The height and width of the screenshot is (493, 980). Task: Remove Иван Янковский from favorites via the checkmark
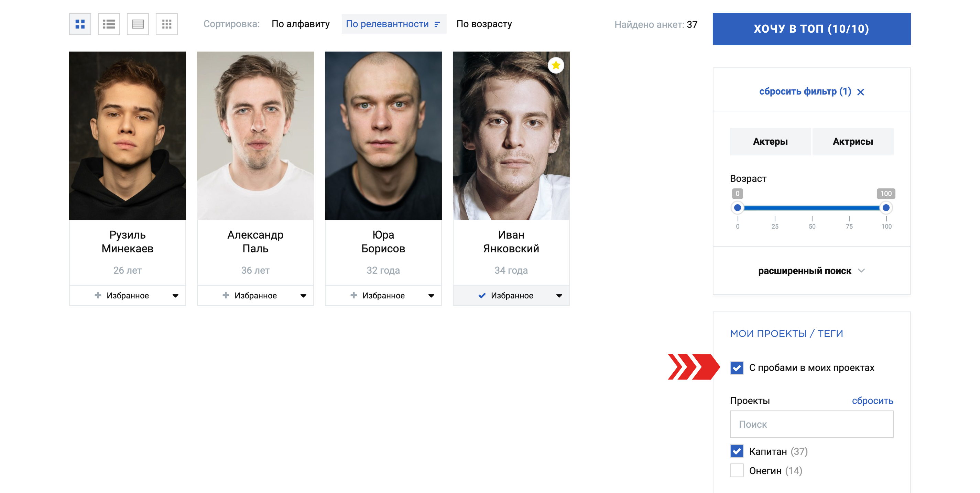(x=482, y=296)
